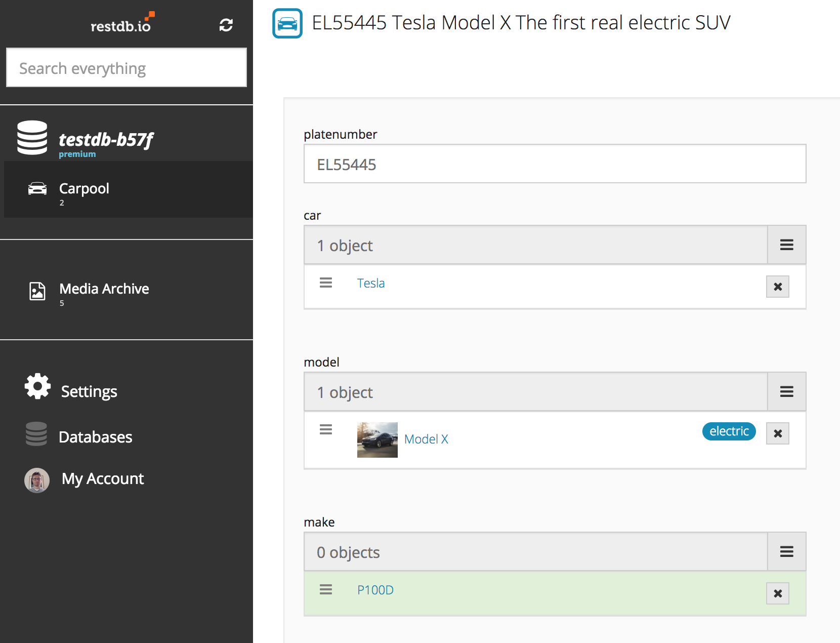The image size is (840, 643).
Task: Open the Model X link
Action: 426,439
